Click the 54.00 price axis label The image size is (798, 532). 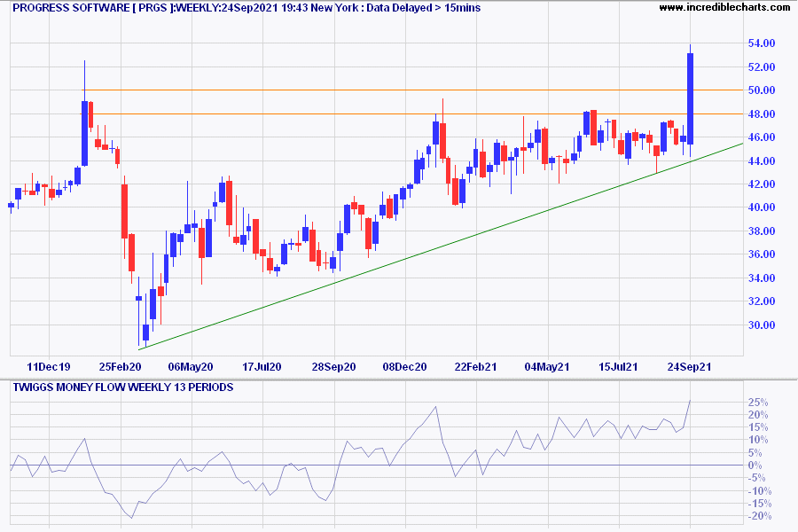tap(762, 43)
